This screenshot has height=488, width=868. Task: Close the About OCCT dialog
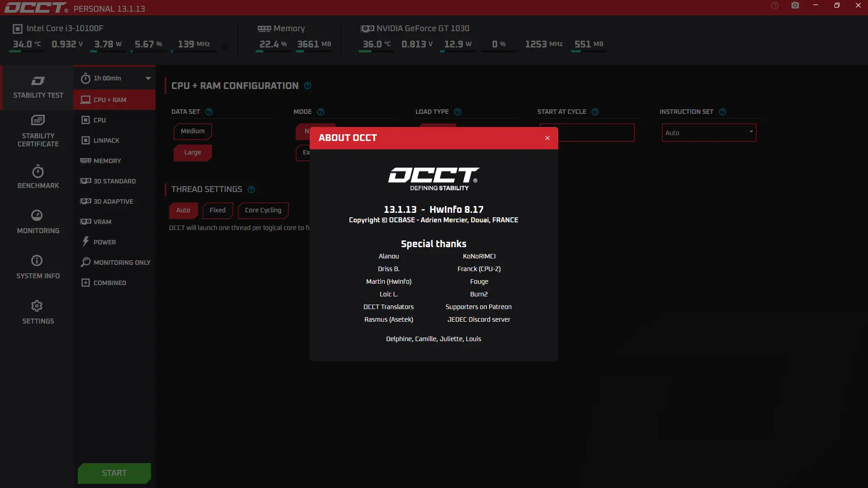click(547, 138)
